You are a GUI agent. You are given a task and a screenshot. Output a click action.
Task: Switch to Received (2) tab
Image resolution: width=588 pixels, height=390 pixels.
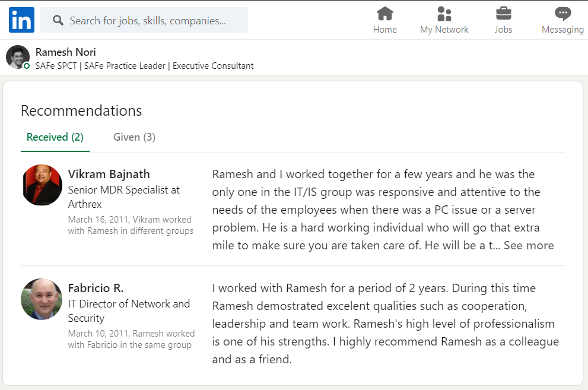pyautogui.click(x=55, y=137)
